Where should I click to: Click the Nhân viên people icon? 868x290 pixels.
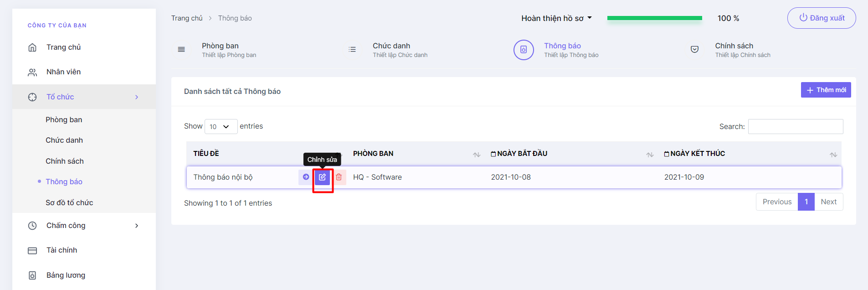click(32, 72)
